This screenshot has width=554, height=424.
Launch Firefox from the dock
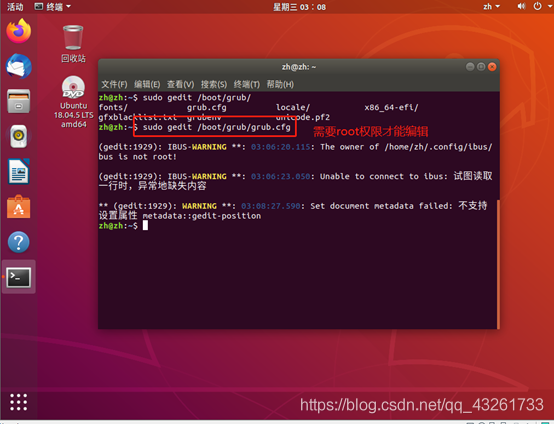tap(19, 31)
